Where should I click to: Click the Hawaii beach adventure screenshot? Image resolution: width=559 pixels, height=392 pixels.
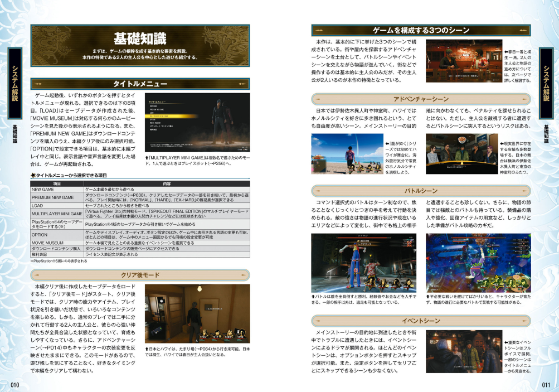(347, 154)
